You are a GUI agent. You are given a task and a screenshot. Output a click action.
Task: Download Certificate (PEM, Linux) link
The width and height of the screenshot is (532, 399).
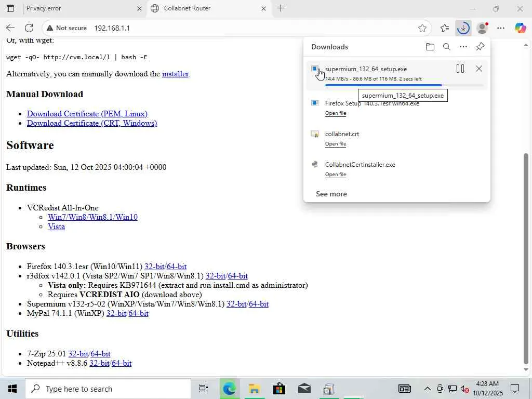[87, 114]
